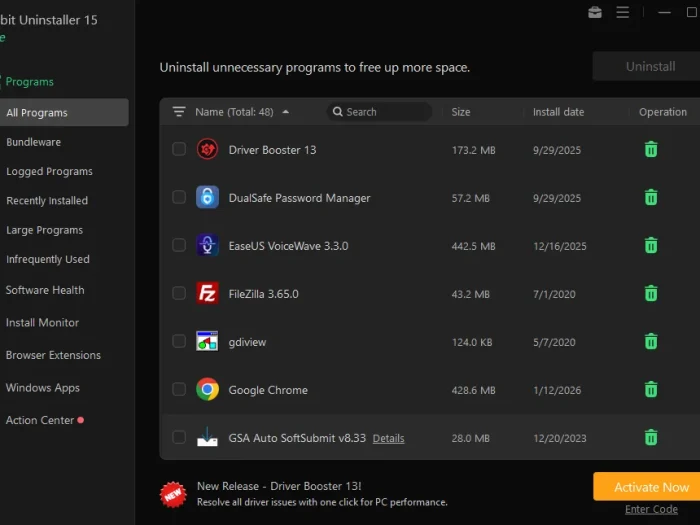The width and height of the screenshot is (700, 525).
Task: Tick the Google Chrome checkbox
Action: (179, 389)
